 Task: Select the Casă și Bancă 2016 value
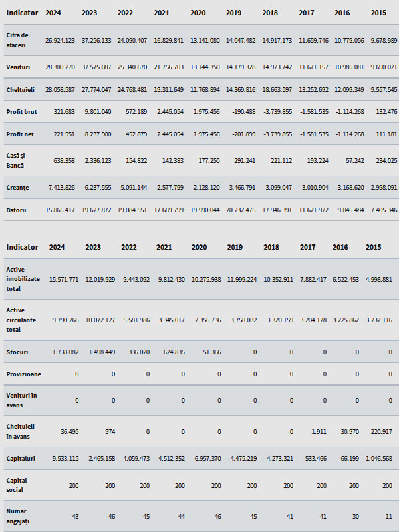coord(355,161)
